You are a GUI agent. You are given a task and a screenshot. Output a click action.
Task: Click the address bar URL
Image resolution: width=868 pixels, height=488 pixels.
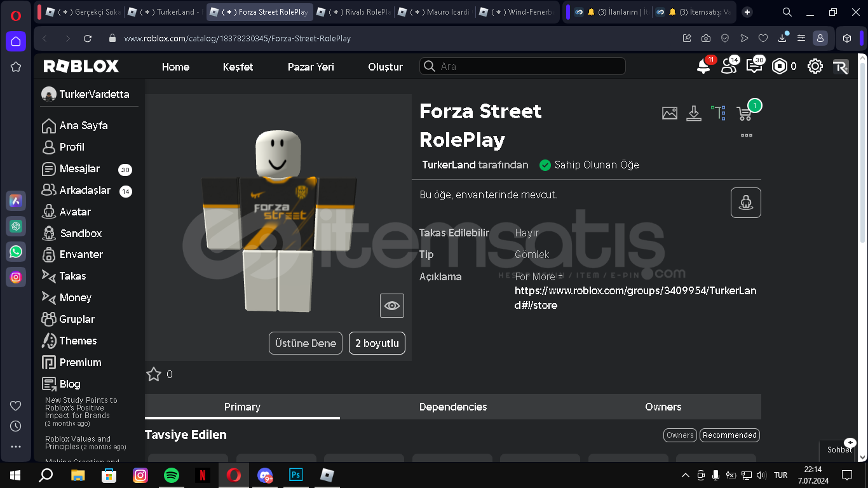(x=237, y=38)
